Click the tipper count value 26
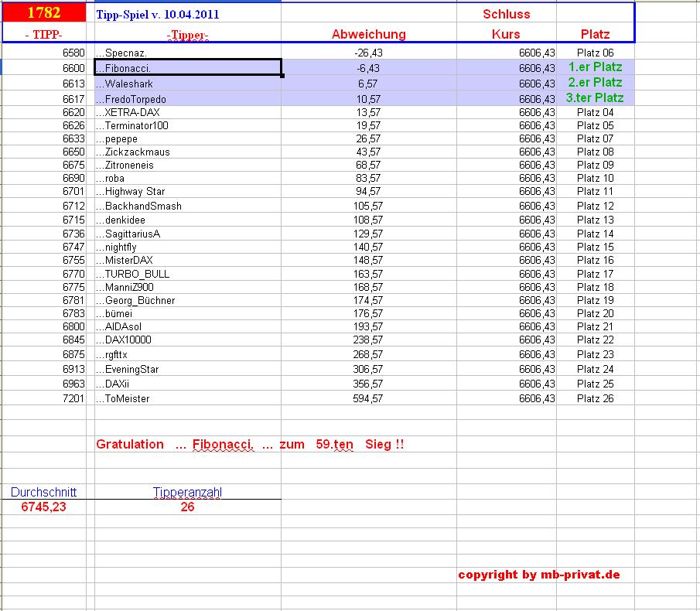 tap(187, 507)
